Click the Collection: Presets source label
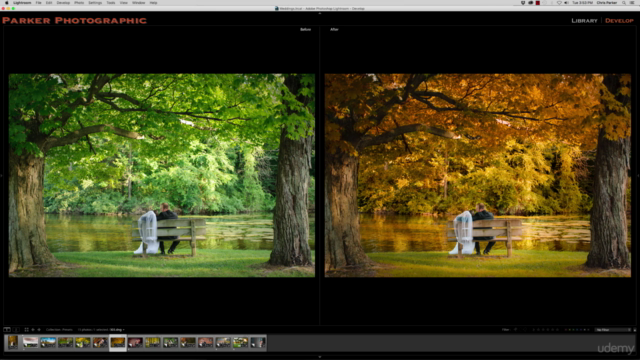Screen dimensions: 640x360 [59, 330]
